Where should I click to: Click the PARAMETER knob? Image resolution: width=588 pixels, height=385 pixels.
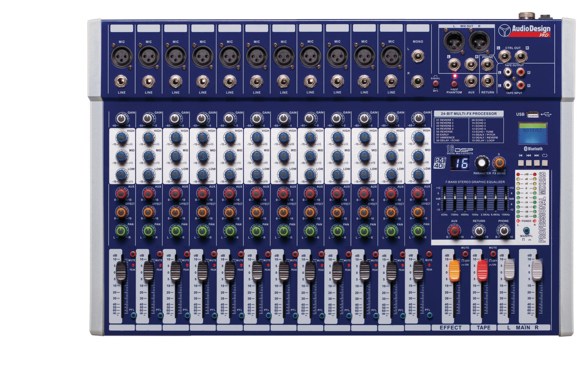(482, 163)
